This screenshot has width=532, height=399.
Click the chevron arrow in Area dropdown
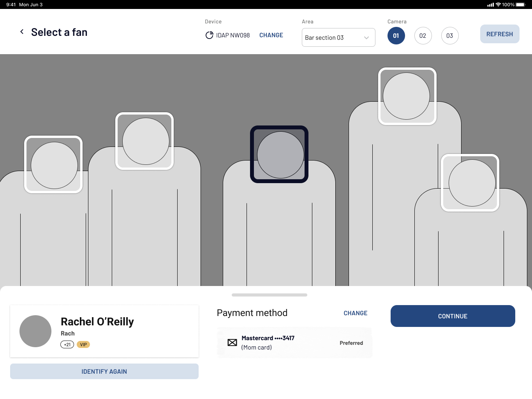(366, 38)
